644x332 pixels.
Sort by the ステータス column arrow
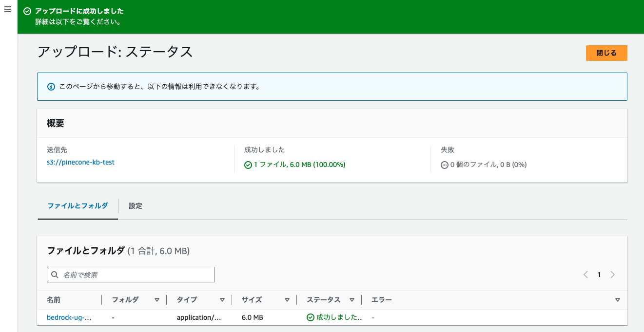click(352, 300)
